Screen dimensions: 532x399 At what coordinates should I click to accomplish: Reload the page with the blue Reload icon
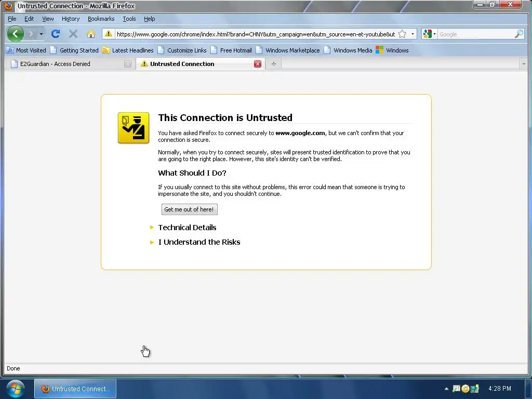(x=56, y=34)
